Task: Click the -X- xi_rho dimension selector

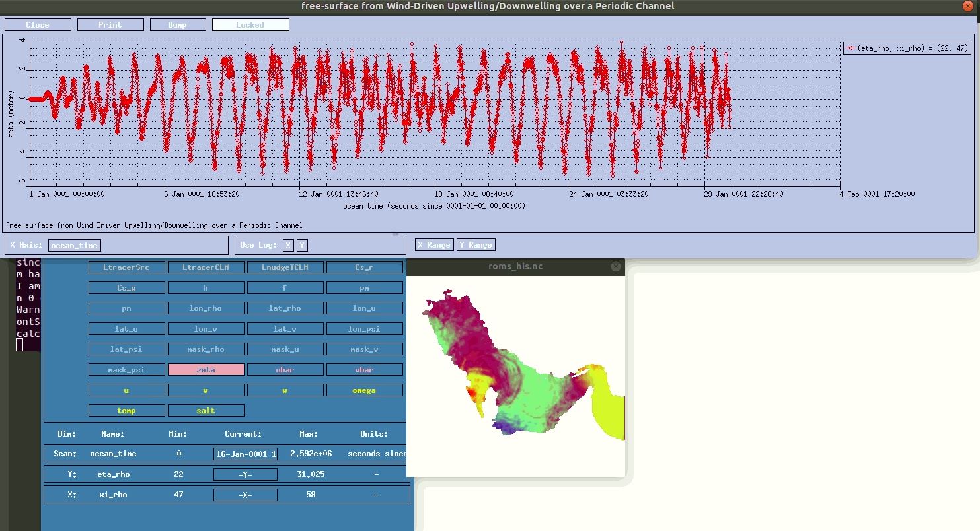Action: tap(245, 495)
